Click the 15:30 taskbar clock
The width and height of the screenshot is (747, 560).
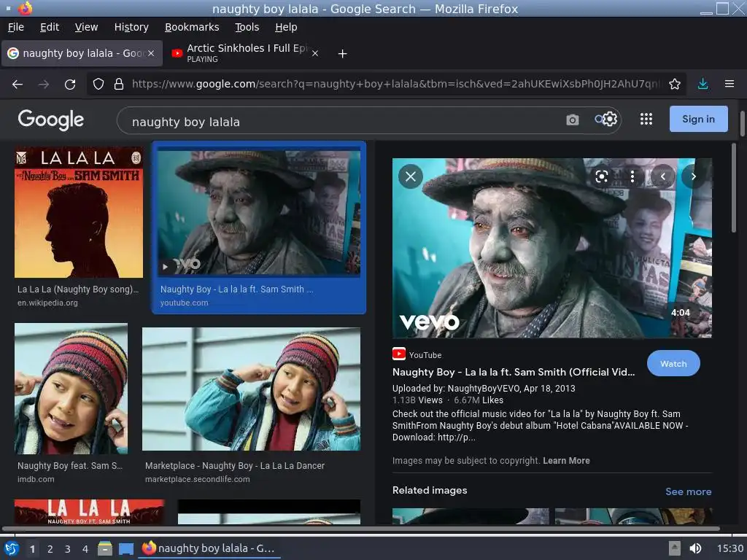point(729,548)
